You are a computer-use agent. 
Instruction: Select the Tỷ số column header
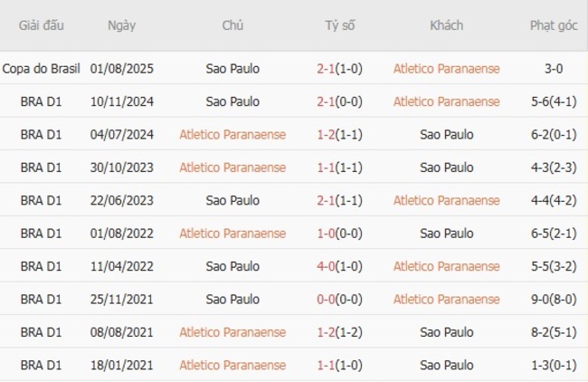pos(340,25)
